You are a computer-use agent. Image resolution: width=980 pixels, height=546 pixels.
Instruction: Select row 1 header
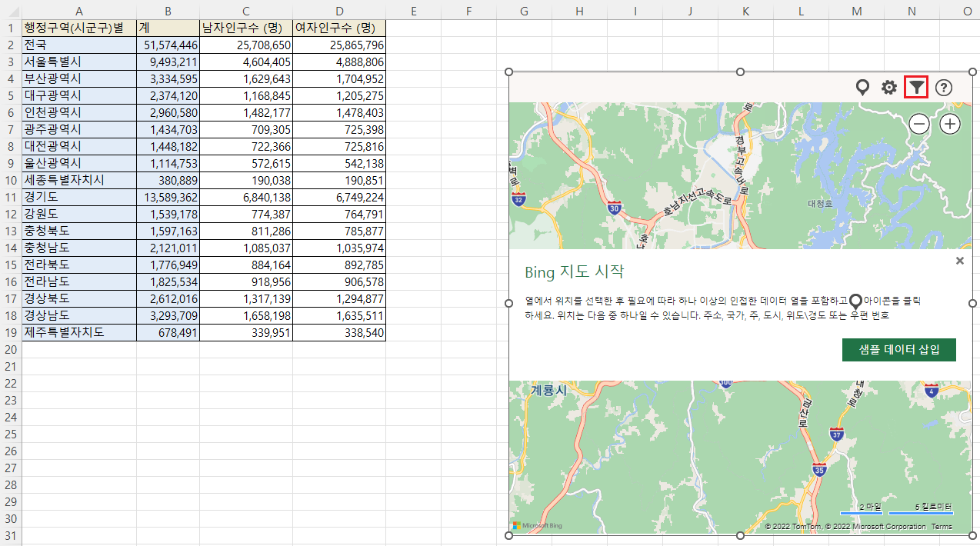click(11, 28)
